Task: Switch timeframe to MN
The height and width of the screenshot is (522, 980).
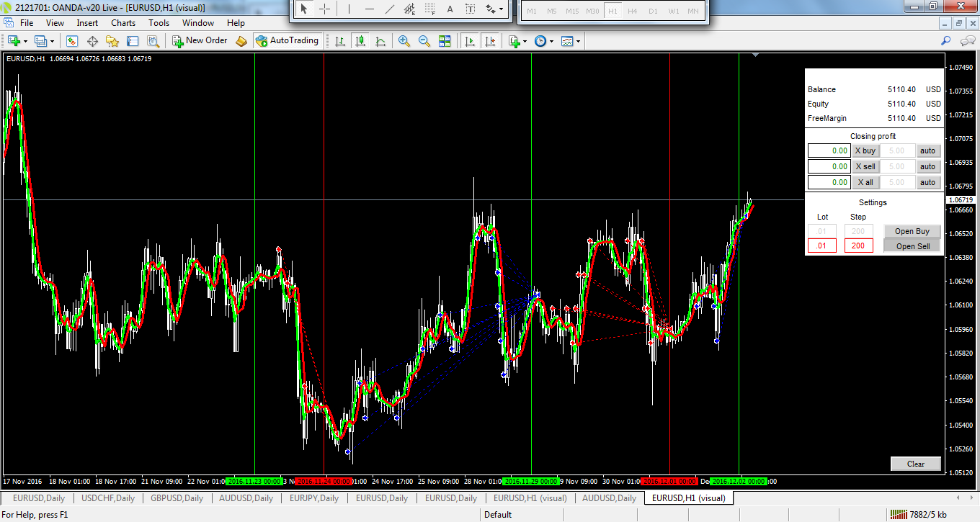Action: (693, 11)
